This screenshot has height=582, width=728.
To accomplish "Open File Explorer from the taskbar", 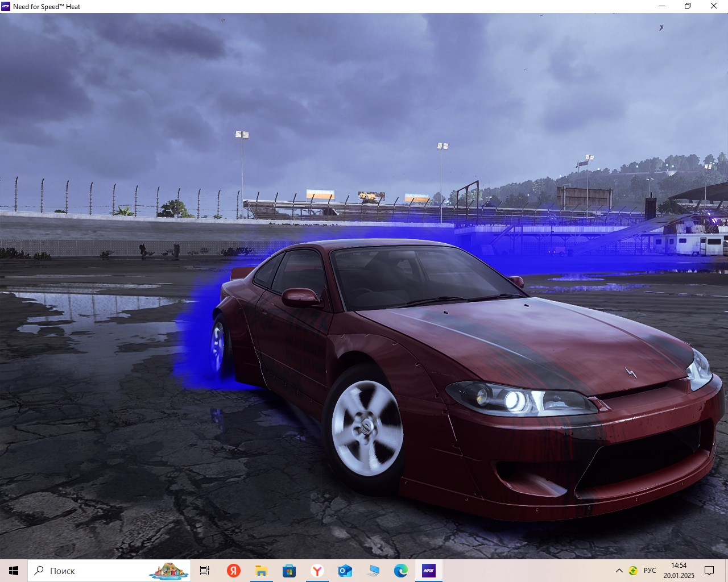I will coord(262,571).
